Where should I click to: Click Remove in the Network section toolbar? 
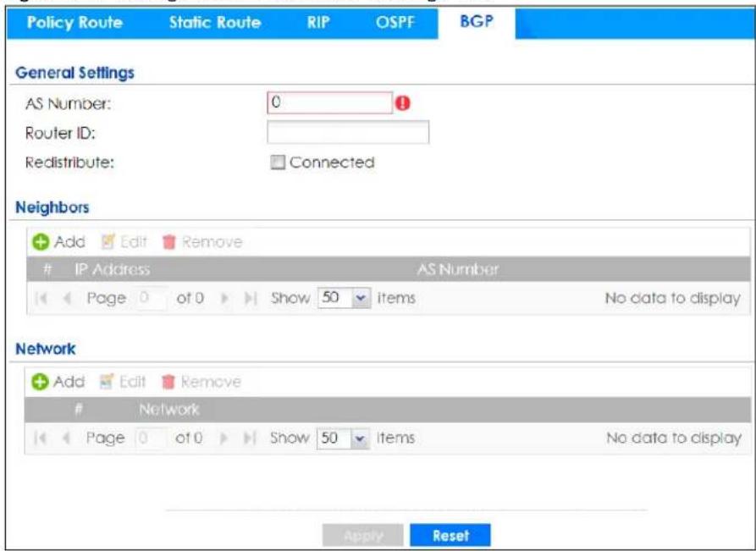[201, 383]
